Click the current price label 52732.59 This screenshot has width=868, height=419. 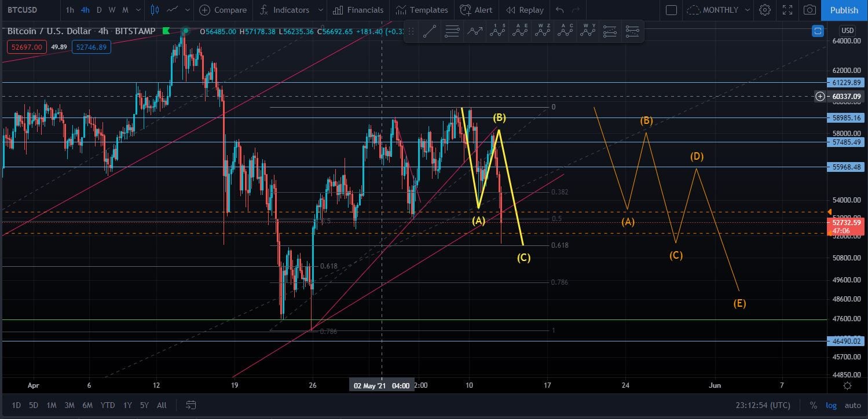(x=847, y=222)
